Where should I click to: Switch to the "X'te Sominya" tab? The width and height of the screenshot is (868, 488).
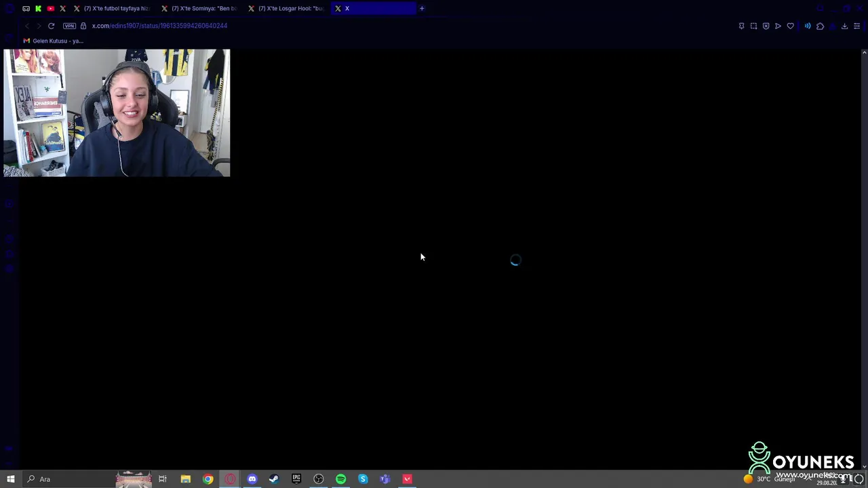tap(200, 9)
